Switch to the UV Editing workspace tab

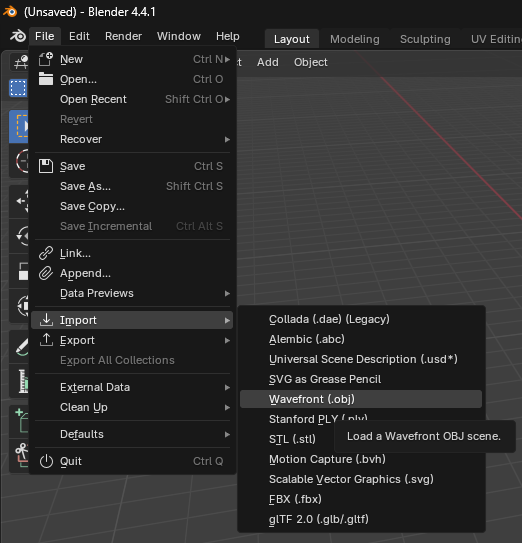(x=496, y=39)
